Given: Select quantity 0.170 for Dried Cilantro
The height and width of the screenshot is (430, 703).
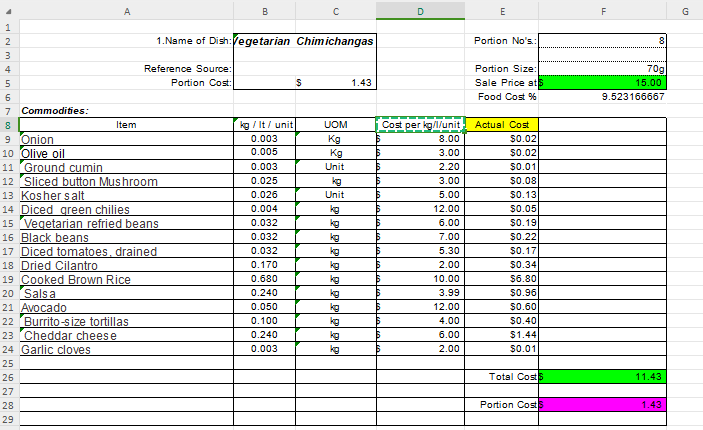Looking at the screenshot, I should click(x=265, y=265).
